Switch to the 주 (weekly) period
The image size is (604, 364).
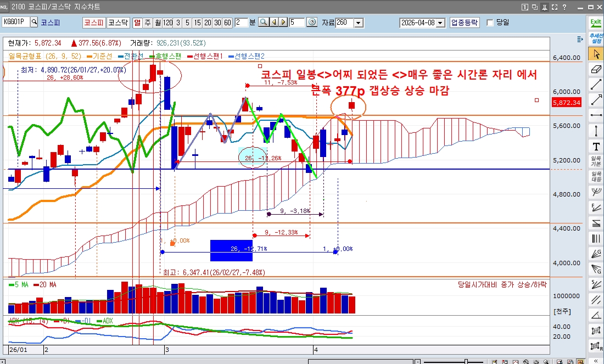coord(148,23)
